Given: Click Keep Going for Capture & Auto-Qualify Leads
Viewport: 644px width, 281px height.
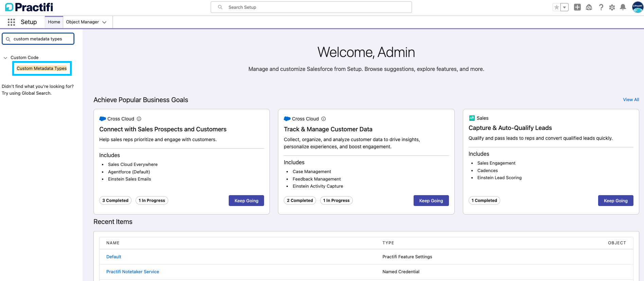Looking at the screenshot, I should 616,201.
